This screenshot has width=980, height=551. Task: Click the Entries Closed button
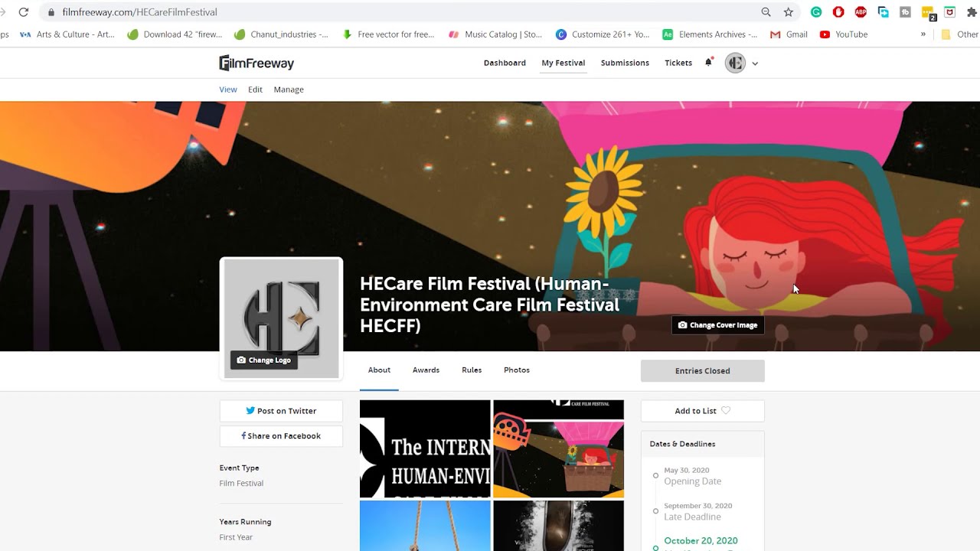pyautogui.click(x=703, y=371)
